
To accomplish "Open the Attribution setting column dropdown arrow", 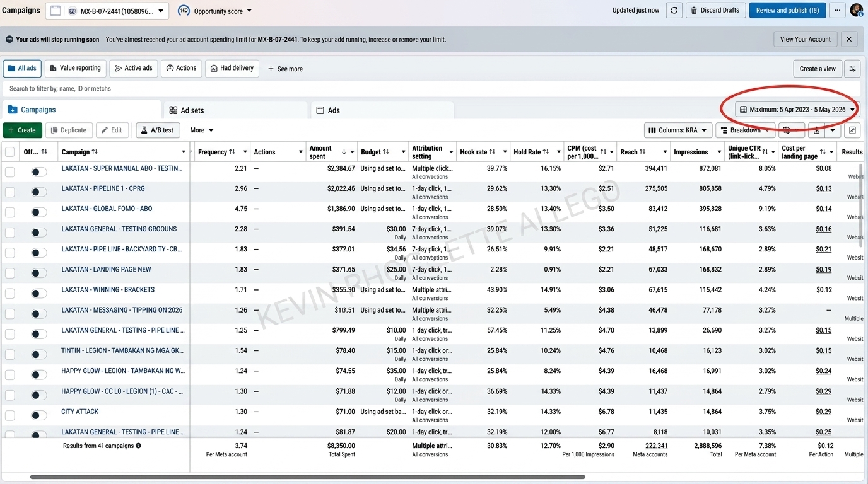I will click(452, 152).
